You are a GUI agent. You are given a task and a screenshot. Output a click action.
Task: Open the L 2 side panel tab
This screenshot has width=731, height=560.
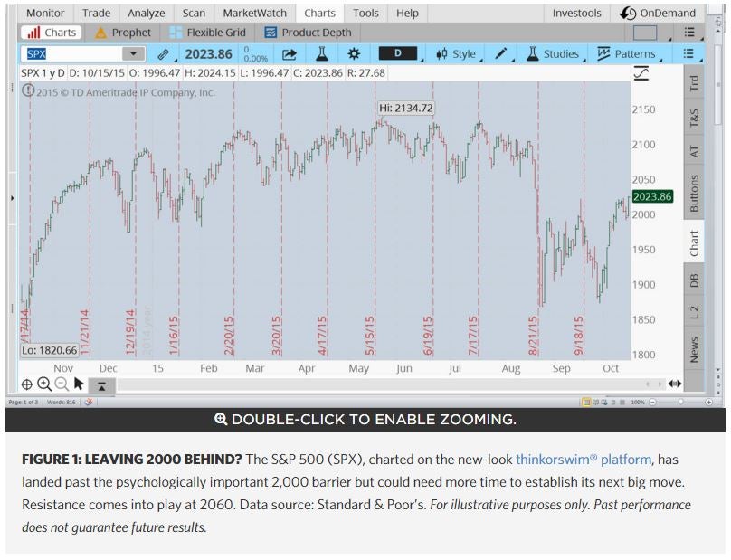pyautogui.click(x=694, y=312)
